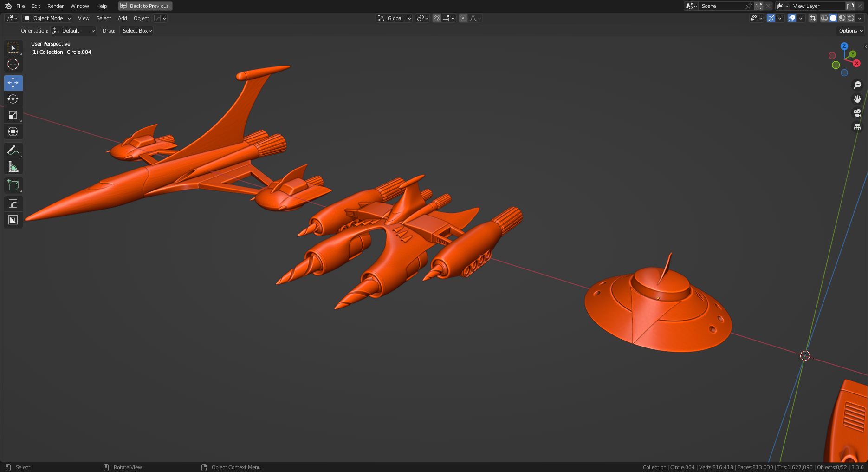This screenshot has width=868, height=472.
Task: Open the Edit menu
Action: tap(36, 6)
